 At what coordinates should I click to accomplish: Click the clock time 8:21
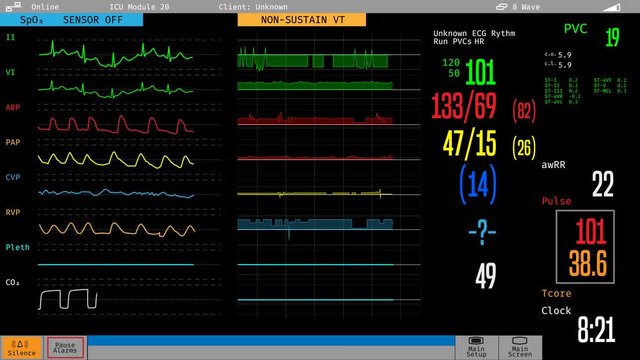click(x=596, y=330)
